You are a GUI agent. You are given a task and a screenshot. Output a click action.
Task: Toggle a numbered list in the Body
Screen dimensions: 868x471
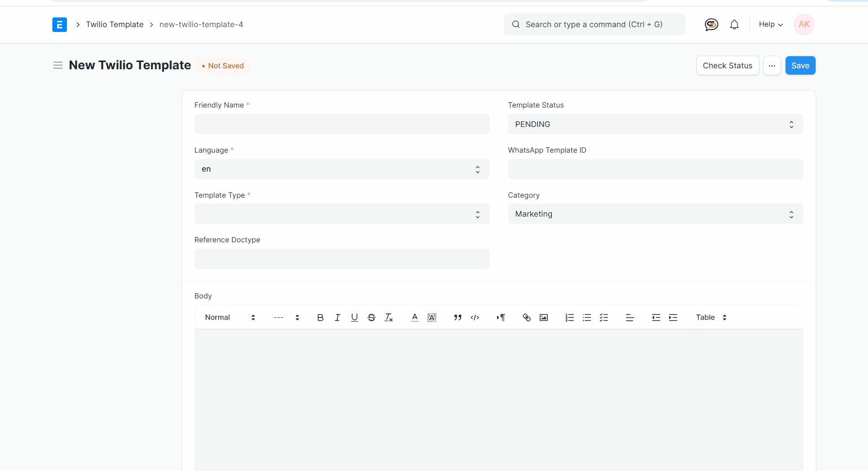point(569,317)
